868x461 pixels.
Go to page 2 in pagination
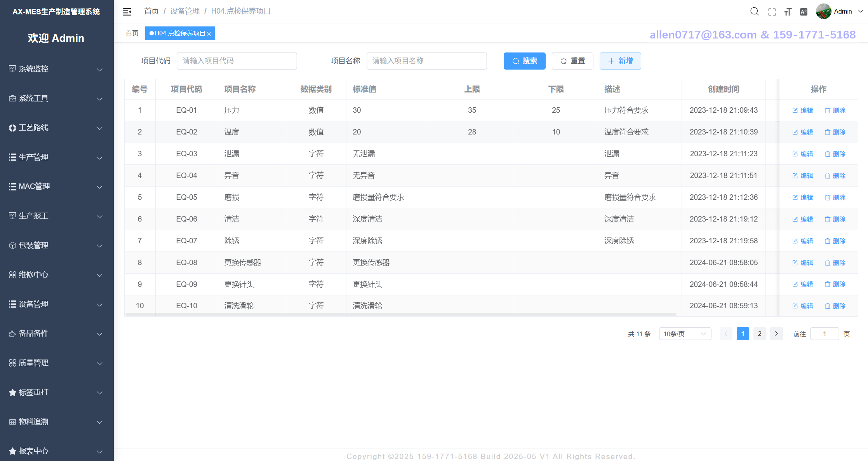tap(759, 334)
